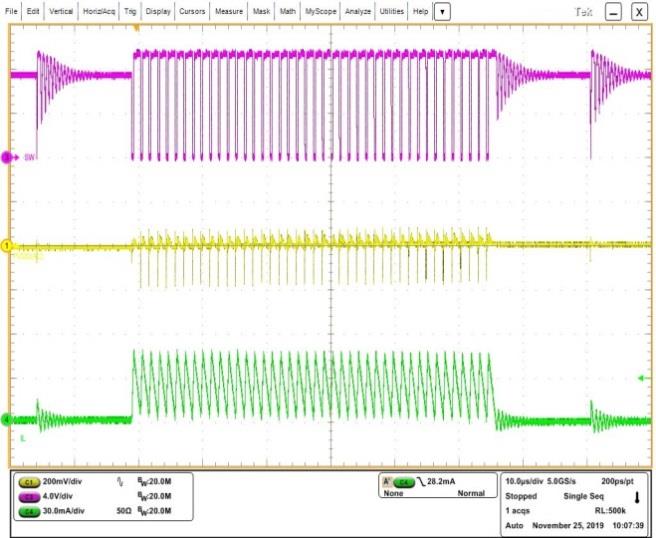Open the File menu
Screen dimensions: 656x538
pos(12,10)
